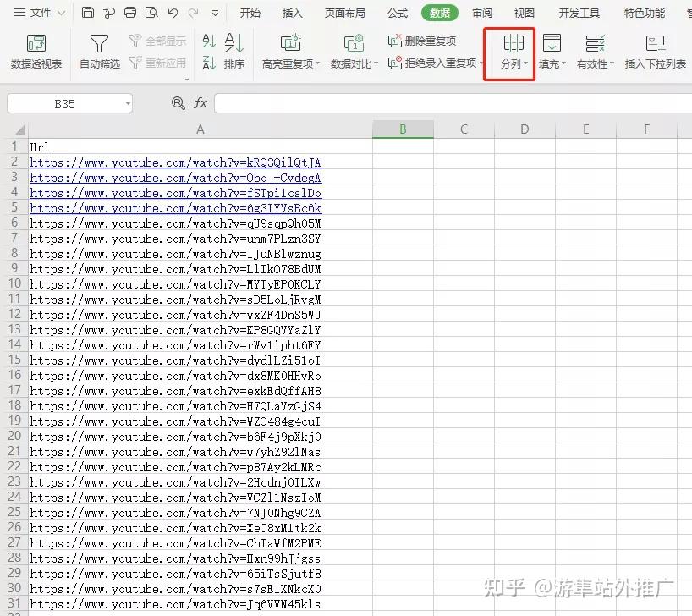Screen dimensions: 692x616
Task: Expand the 有效性 dropdown arrow
Action: 612,64
